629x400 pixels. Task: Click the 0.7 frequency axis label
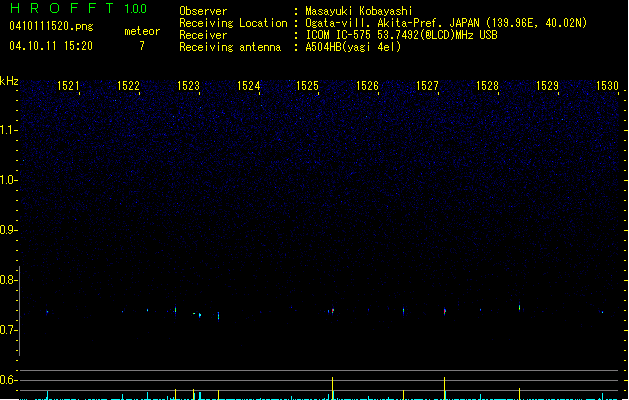[x=8, y=330]
